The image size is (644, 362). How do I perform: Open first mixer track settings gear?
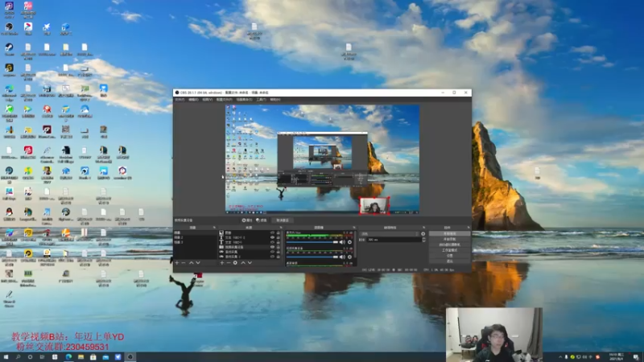point(349,242)
